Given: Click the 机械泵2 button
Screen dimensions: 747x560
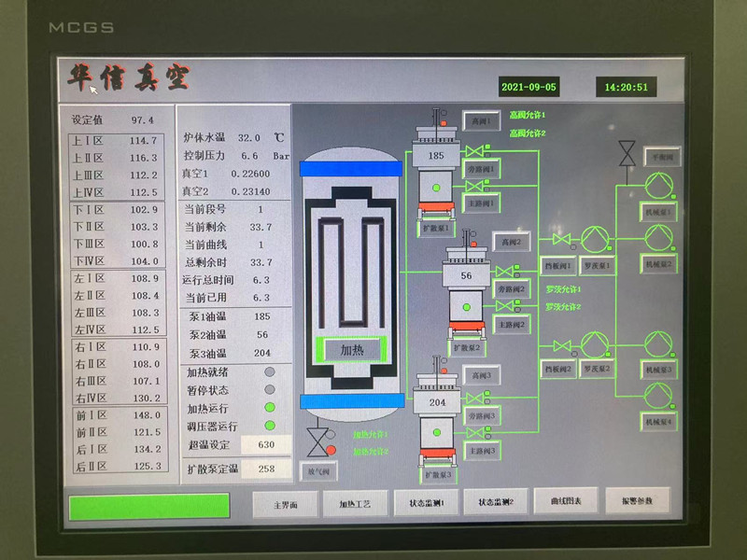Looking at the screenshot, I should point(658,264).
